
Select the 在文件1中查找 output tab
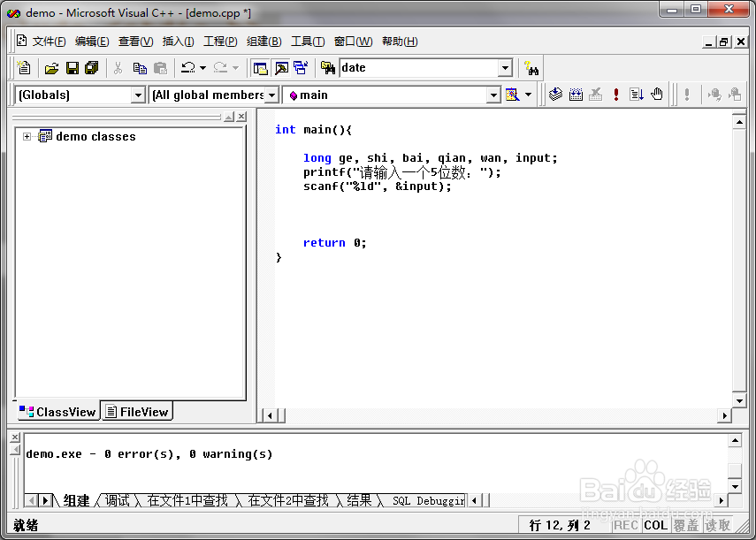click(x=187, y=501)
